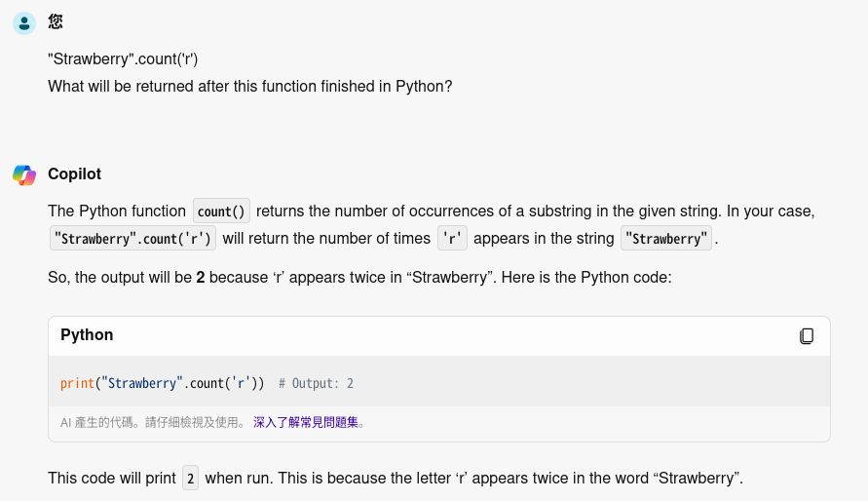Click the inline 2 in last paragraph
Screen dimensions: 868x501
(x=190, y=479)
